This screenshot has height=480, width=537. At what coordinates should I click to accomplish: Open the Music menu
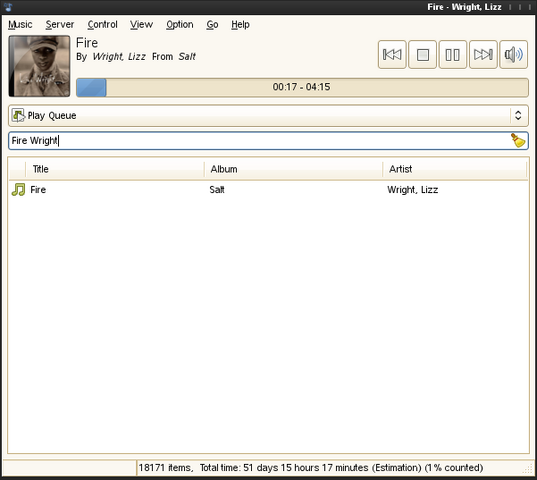(20, 25)
